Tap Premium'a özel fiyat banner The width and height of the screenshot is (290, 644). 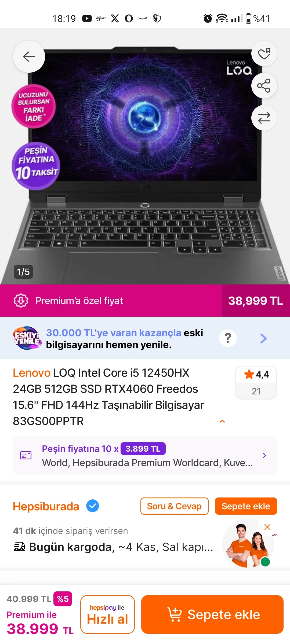click(x=111, y=301)
